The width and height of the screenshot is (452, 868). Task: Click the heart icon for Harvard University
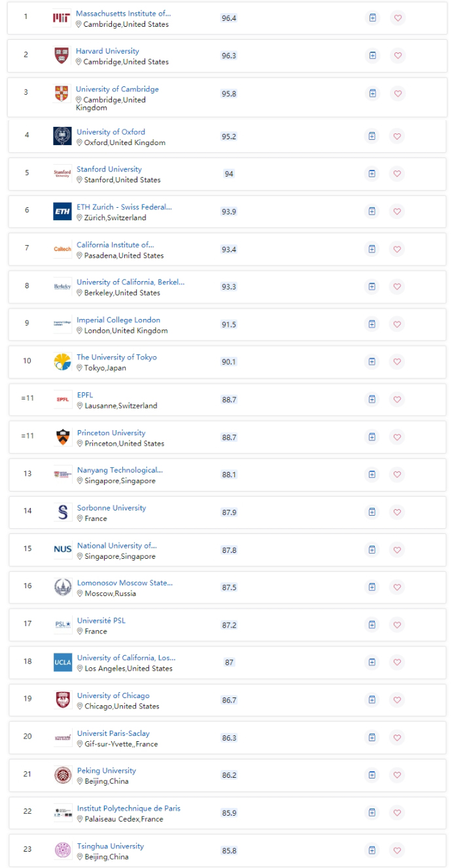pos(397,56)
